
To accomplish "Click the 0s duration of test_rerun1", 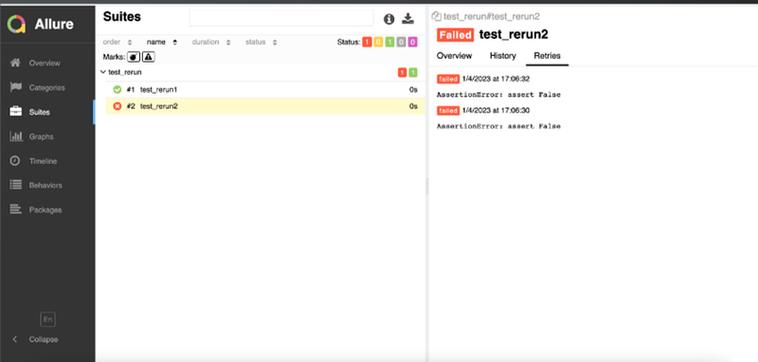I will [x=413, y=89].
